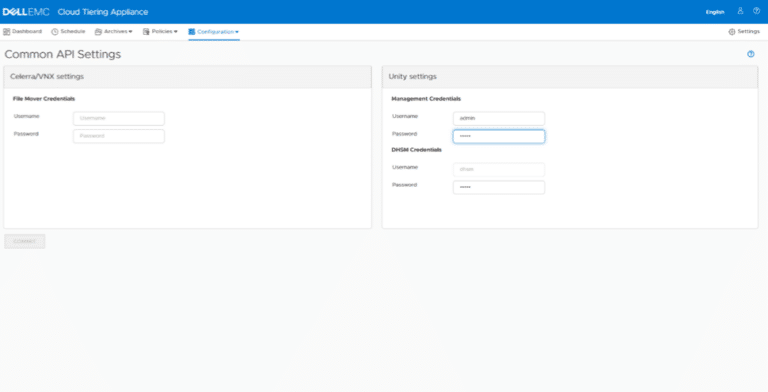Click the Configuration icon

[192, 31]
